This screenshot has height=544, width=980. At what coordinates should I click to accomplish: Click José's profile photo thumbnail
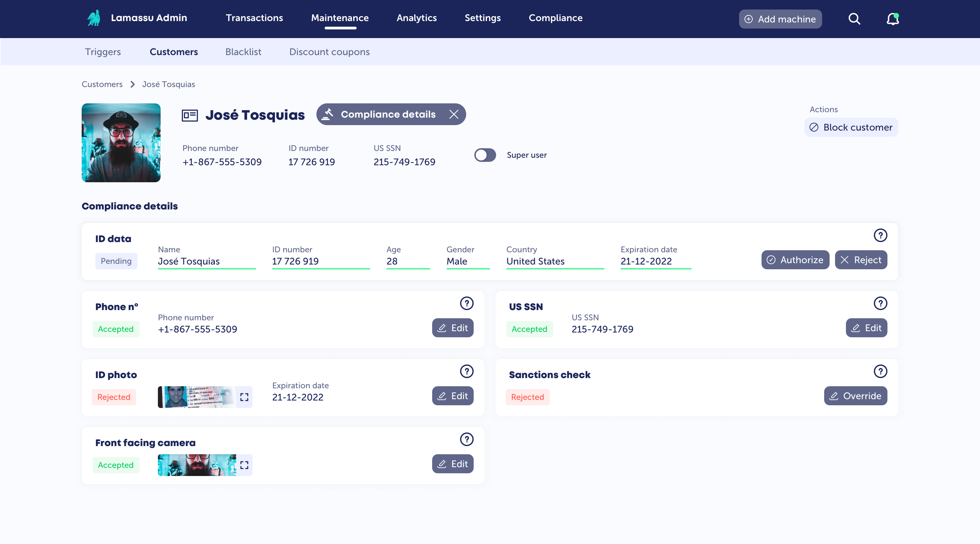tap(121, 142)
